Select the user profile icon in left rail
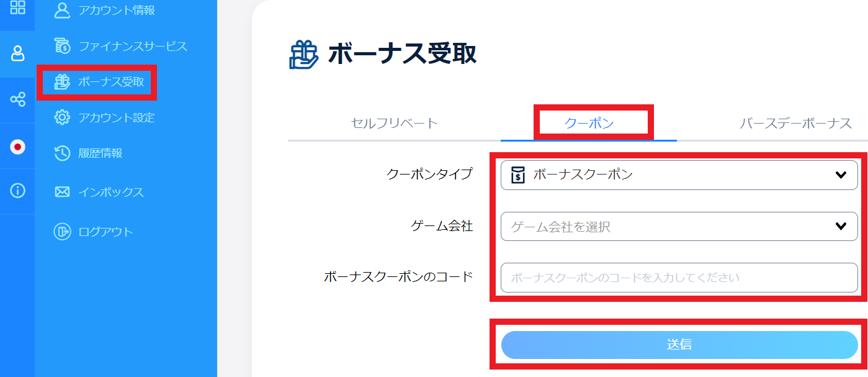The height and width of the screenshot is (377, 868). [17, 54]
